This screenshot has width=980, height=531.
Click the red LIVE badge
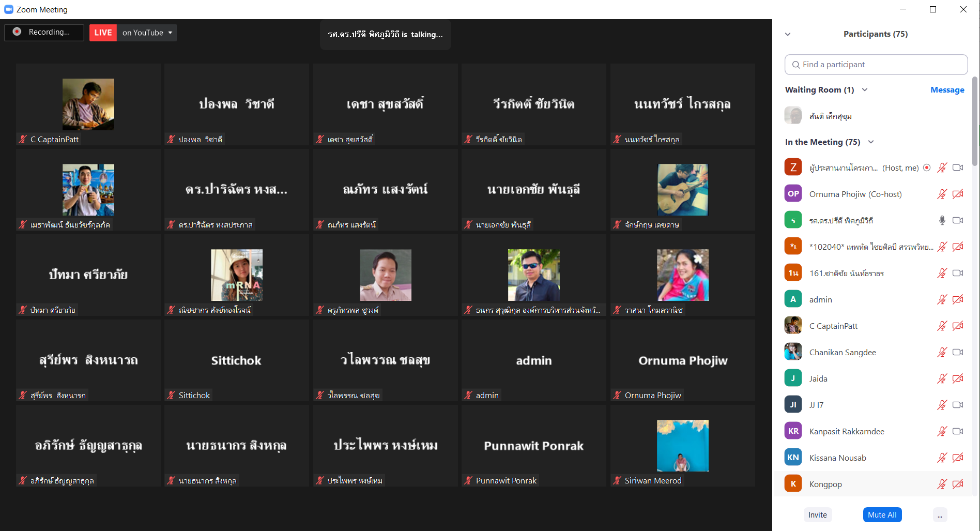pyautogui.click(x=103, y=33)
